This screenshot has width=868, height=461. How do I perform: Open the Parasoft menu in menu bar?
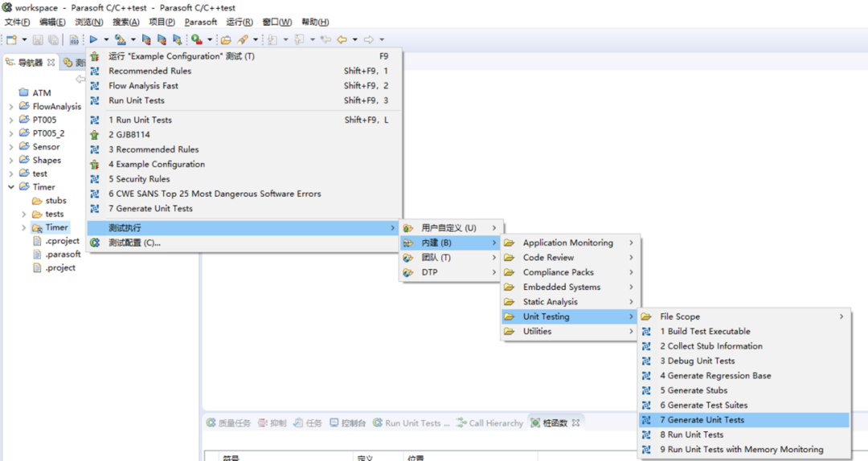200,22
